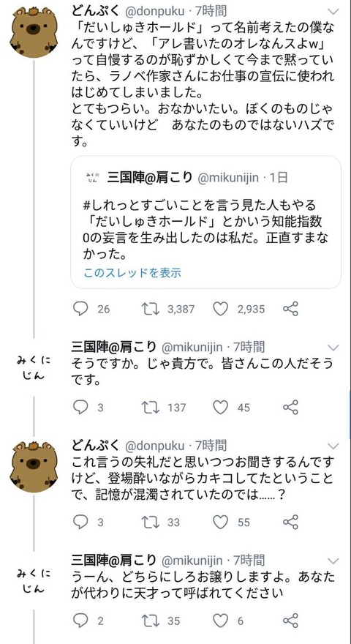Reply to the tweet with 33 retweets
This screenshot has height=644, width=351.
pos(80,522)
